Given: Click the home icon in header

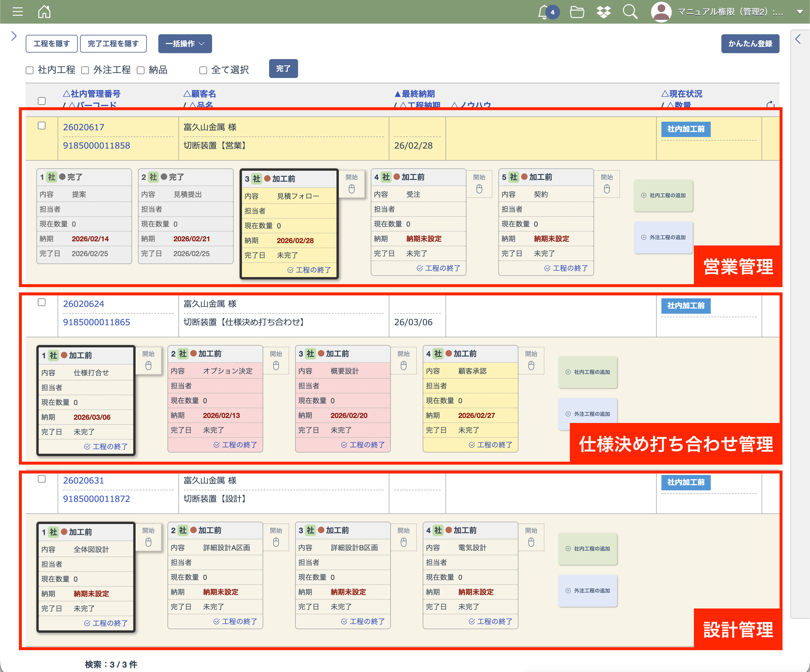Looking at the screenshot, I should (44, 12).
